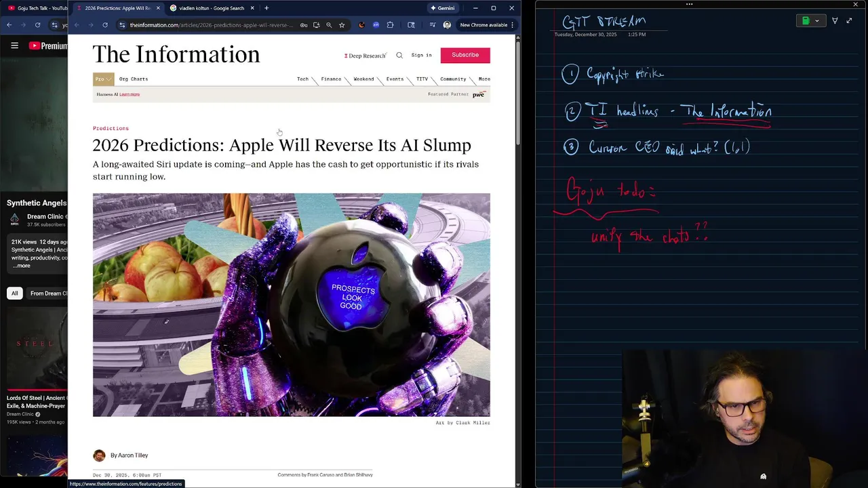This screenshot has height=488, width=868.
Task: Click back arrow in YouTube window
Action: (x=9, y=25)
